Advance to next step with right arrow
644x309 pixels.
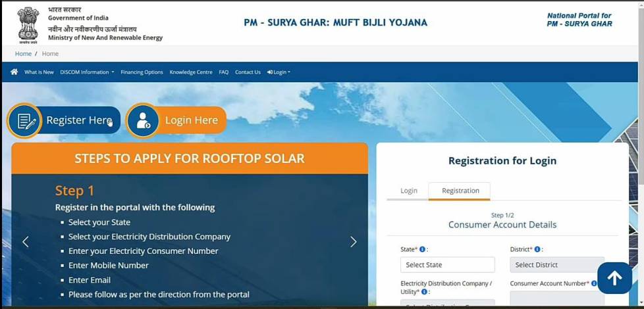[x=353, y=242]
